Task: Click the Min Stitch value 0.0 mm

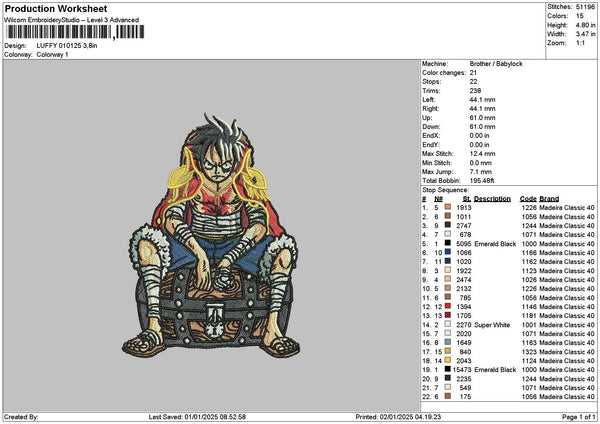Action: pyautogui.click(x=481, y=163)
